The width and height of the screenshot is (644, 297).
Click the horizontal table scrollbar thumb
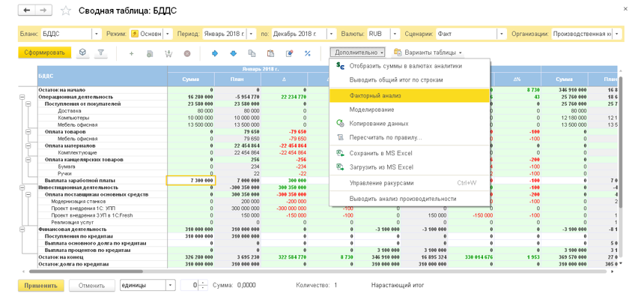click(x=86, y=271)
